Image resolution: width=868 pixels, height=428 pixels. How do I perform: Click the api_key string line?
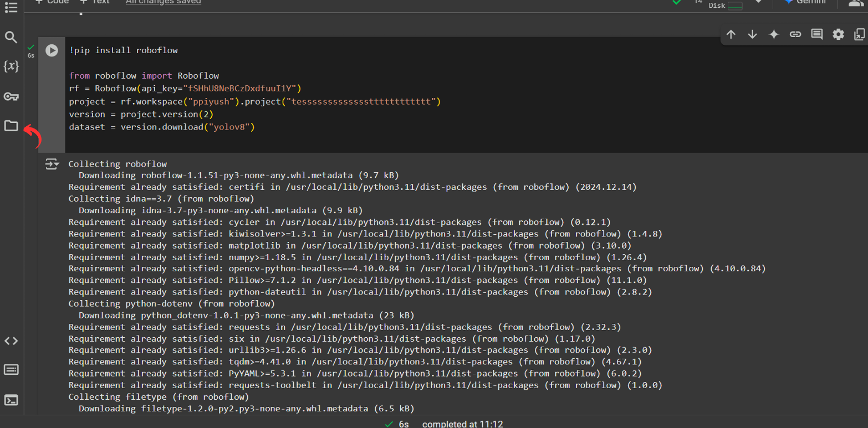tap(185, 89)
